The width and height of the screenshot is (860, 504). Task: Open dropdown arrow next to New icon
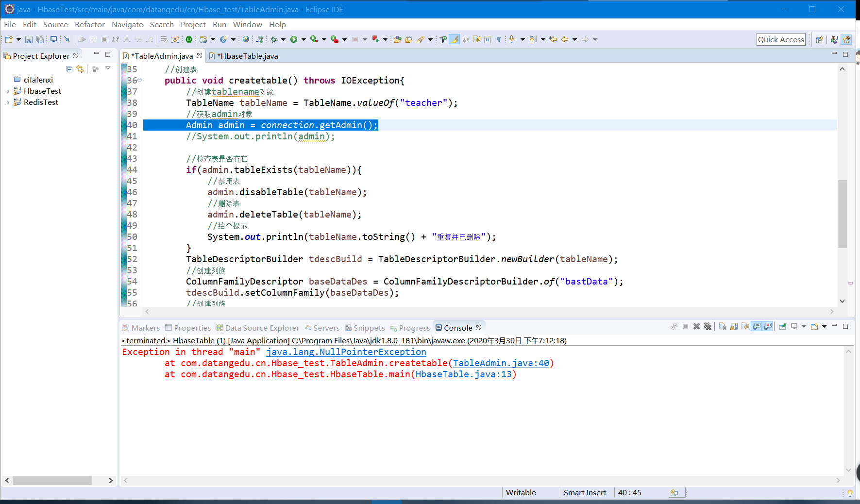point(18,39)
